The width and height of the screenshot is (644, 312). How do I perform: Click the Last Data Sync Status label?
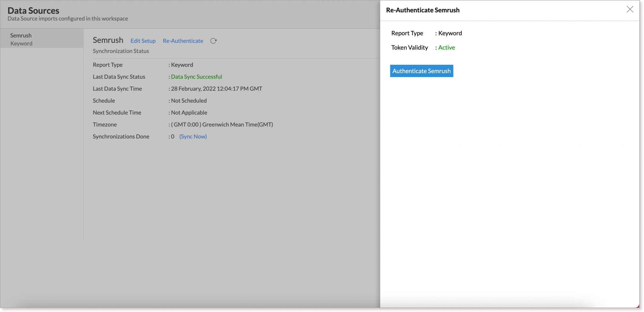(119, 77)
